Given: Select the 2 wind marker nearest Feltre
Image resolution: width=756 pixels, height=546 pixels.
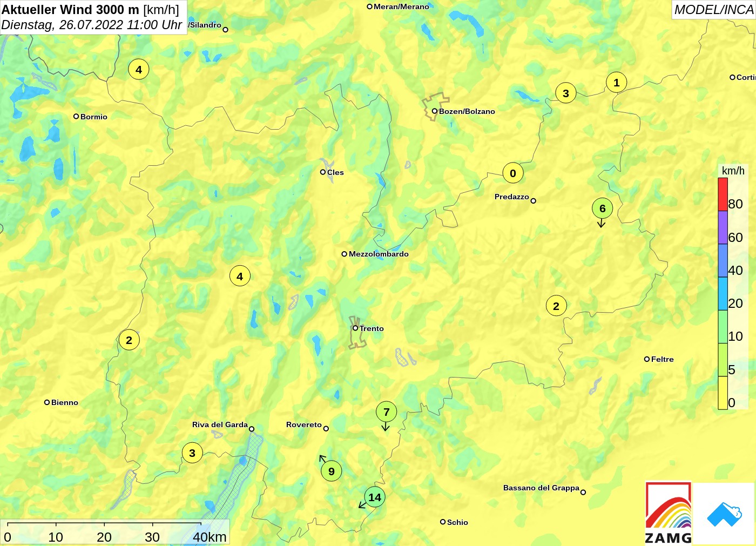Looking at the screenshot, I should [556, 306].
